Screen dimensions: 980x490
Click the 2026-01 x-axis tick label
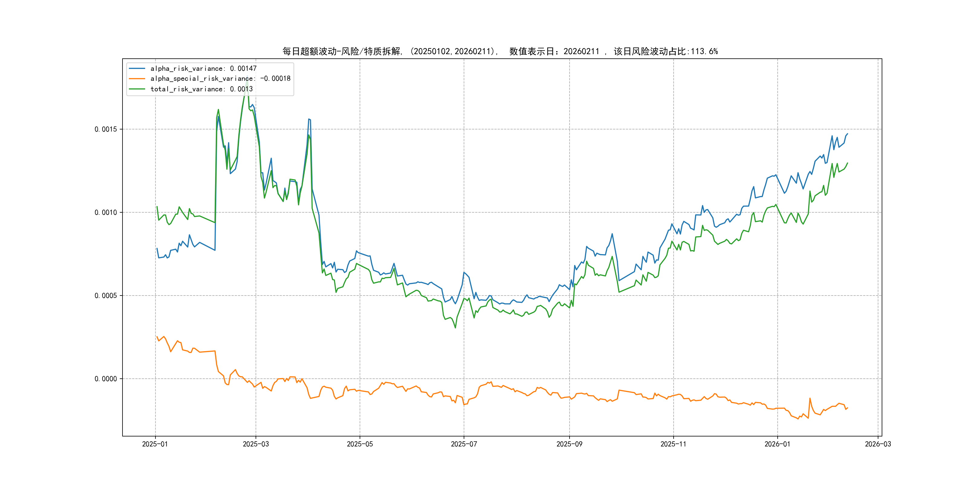777,444
